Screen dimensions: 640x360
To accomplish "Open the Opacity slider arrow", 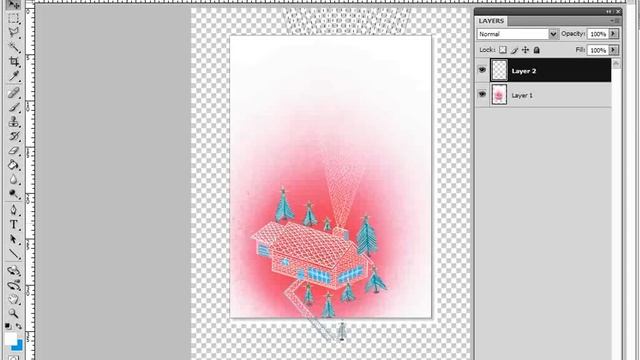I will click(613, 34).
